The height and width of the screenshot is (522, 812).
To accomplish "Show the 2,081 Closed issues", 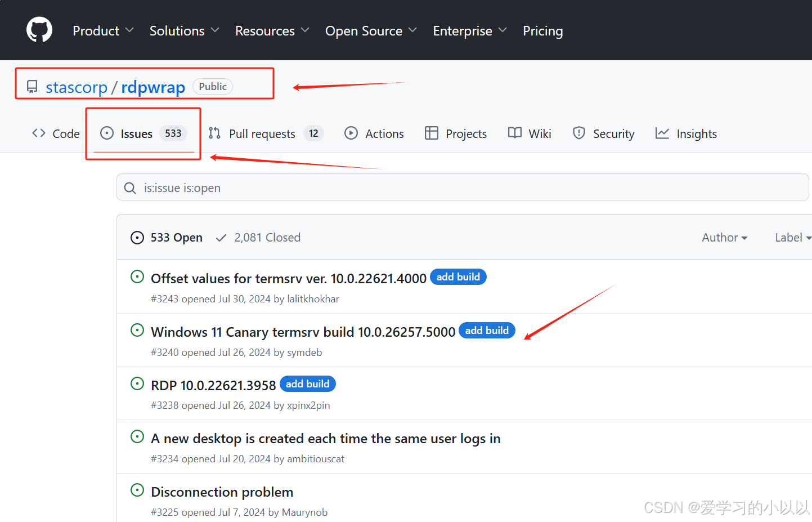I will click(x=258, y=238).
